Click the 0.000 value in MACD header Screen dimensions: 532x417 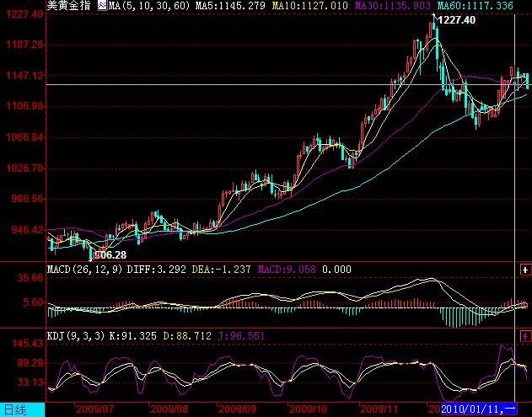[336, 270]
